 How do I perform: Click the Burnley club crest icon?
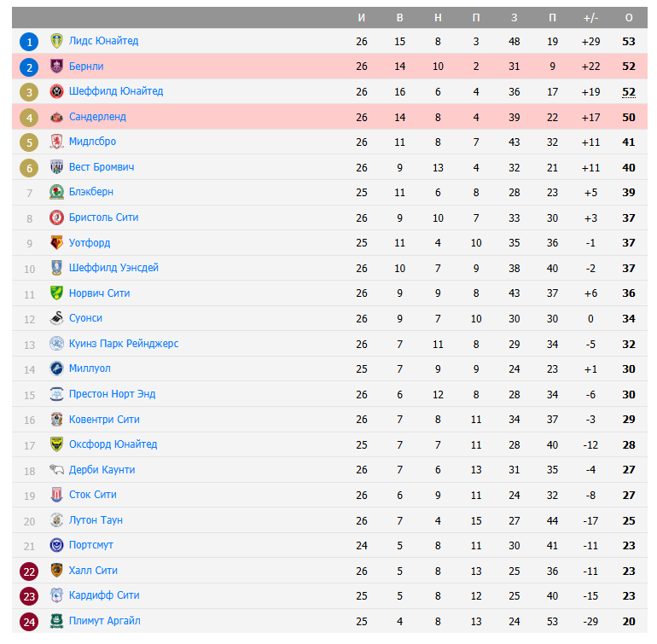56,67
